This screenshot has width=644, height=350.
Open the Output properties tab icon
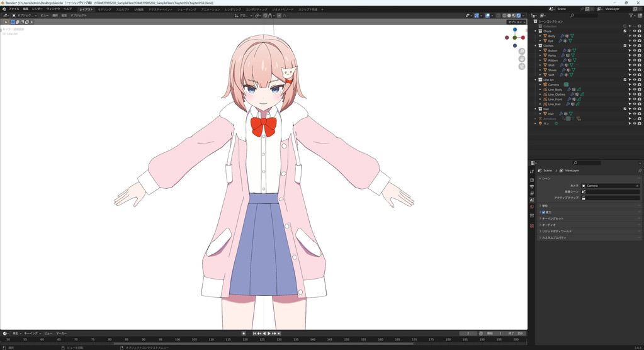[532, 186]
